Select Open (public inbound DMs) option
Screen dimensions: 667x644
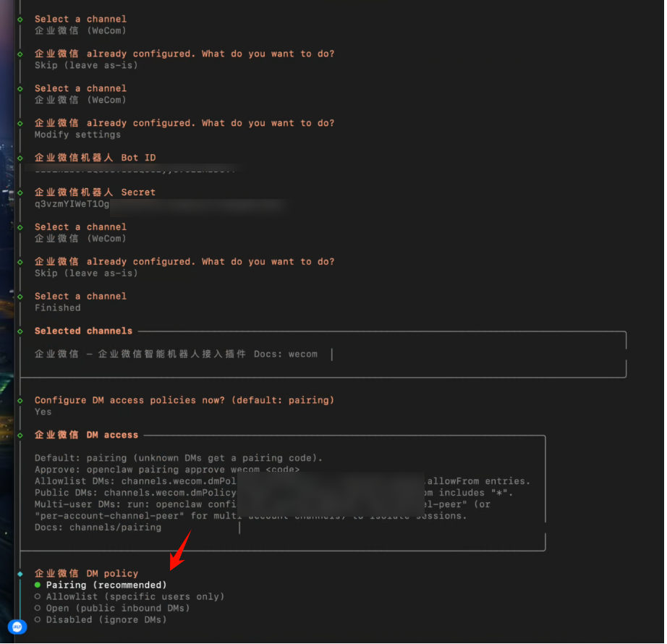(x=112, y=609)
